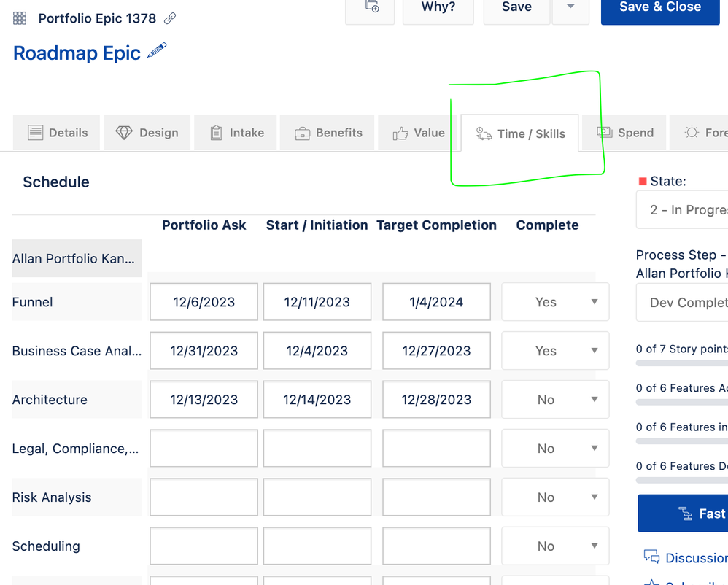Click Funnel Start date 12/11/2023
Image resolution: width=728 pixels, height=585 pixels.
(x=317, y=302)
